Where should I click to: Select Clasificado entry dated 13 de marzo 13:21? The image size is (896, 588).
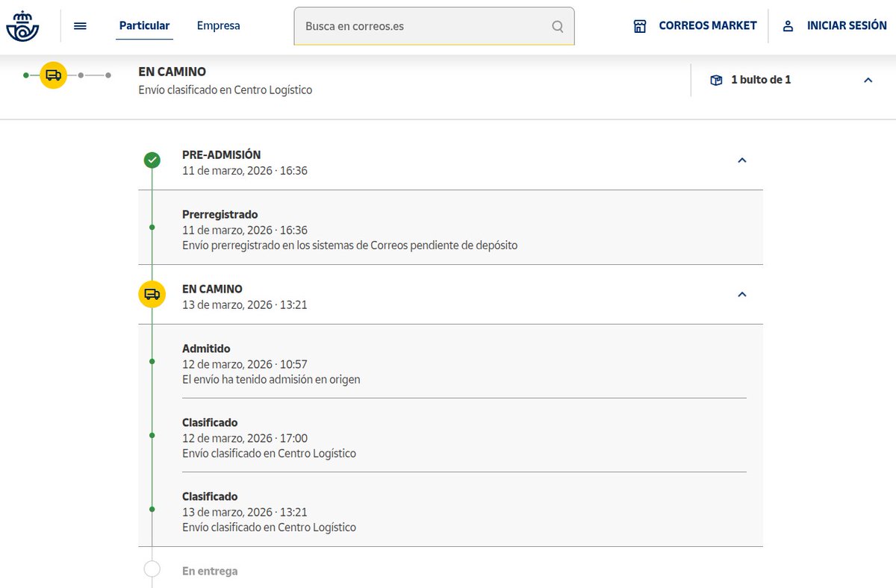coord(210,496)
